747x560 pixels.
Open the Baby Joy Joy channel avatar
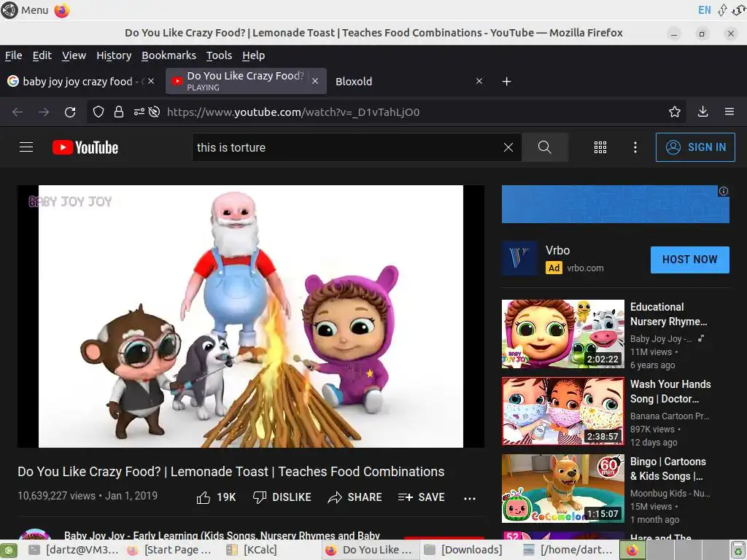point(35,534)
